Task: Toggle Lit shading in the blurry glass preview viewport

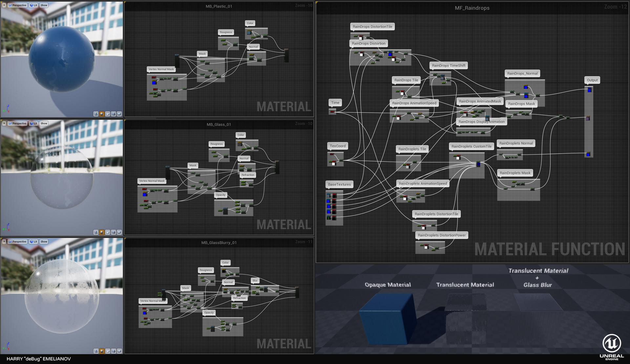Action: point(33,242)
